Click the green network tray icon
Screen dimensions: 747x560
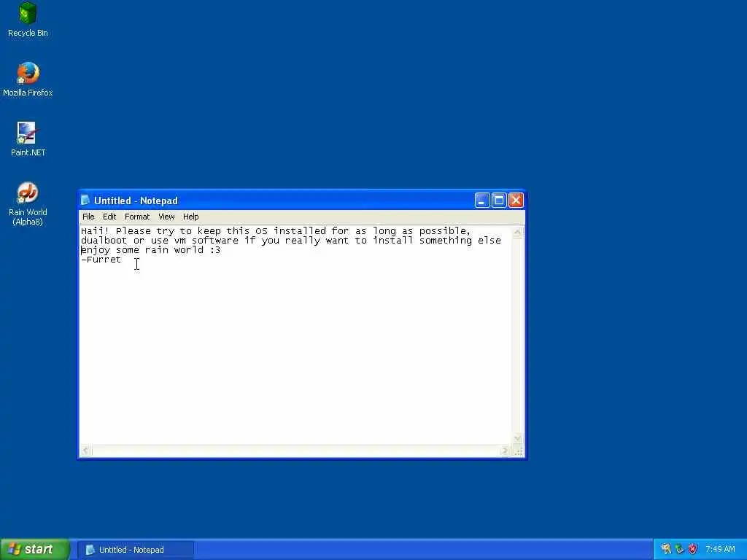[679, 550]
